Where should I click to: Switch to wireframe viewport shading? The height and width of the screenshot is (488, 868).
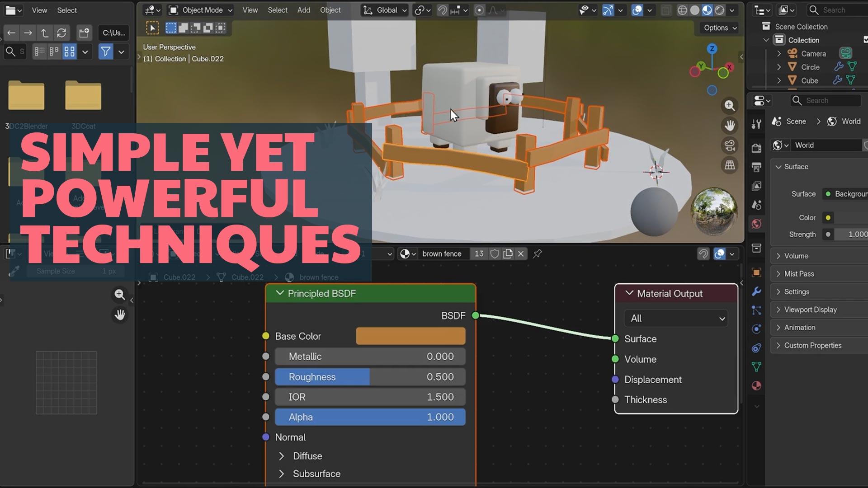tap(683, 10)
